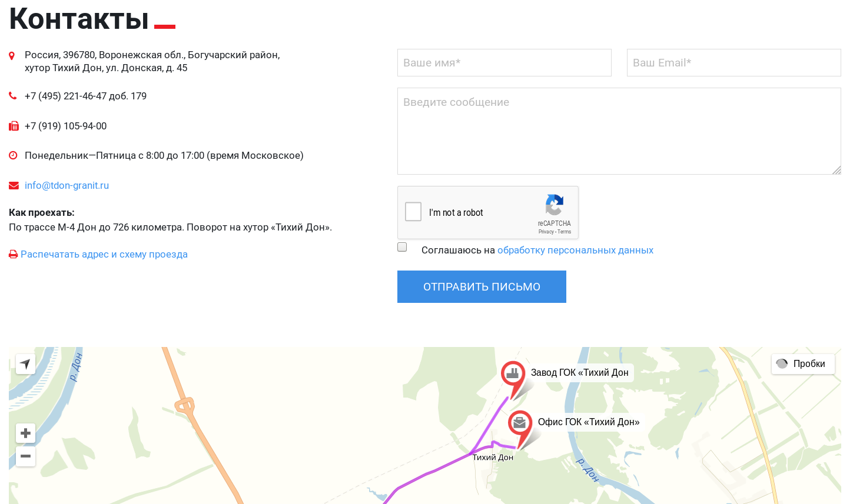Click the geolocation arrow on the map
The width and height of the screenshot is (863, 504).
(25, 363)
